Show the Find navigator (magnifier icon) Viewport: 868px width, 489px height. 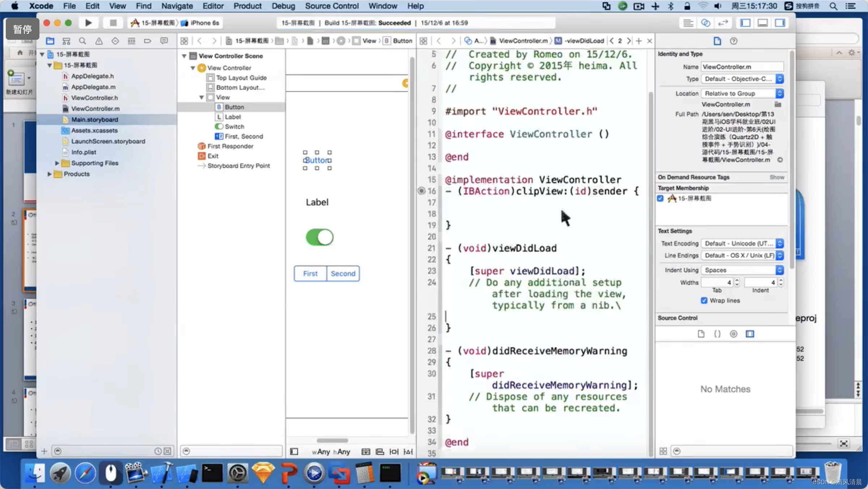(x=82, y=41)
